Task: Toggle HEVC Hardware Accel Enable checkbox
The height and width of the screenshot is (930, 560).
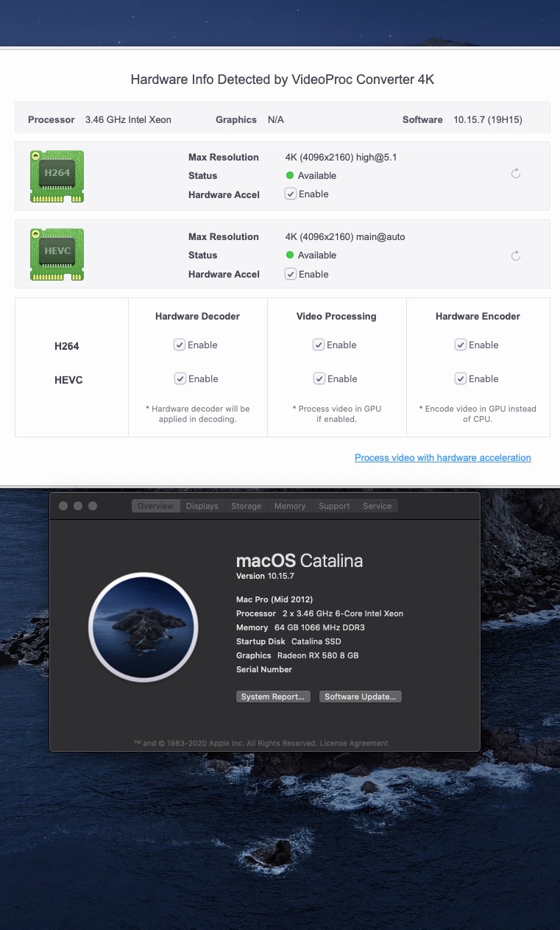Action: [291, 274]
